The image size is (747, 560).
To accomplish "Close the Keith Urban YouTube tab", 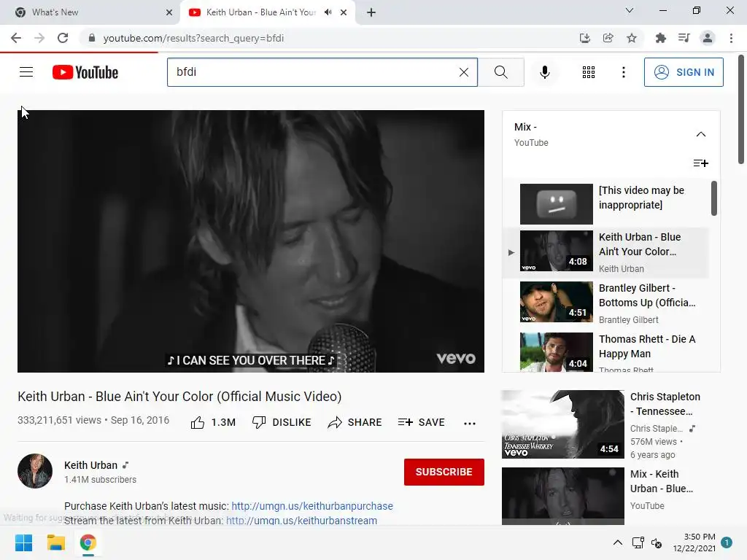I will 344,12.
